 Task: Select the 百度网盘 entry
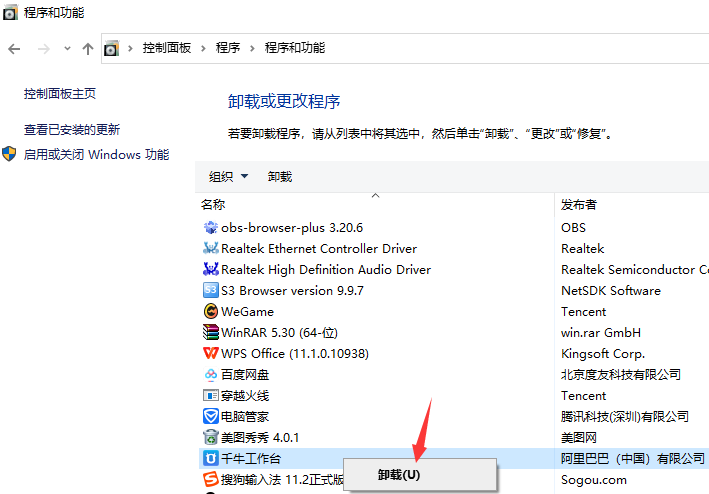tap(245, 375)
